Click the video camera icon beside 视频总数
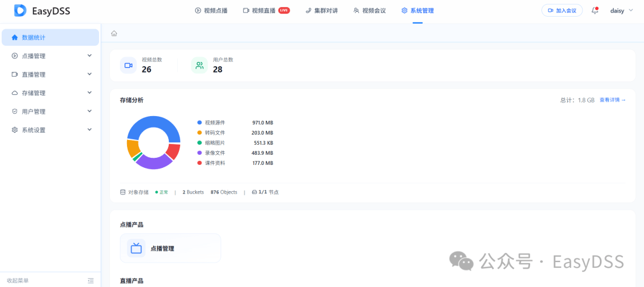Image resolution: width=644 pixels, height=287 pixels. click(128, 65)
